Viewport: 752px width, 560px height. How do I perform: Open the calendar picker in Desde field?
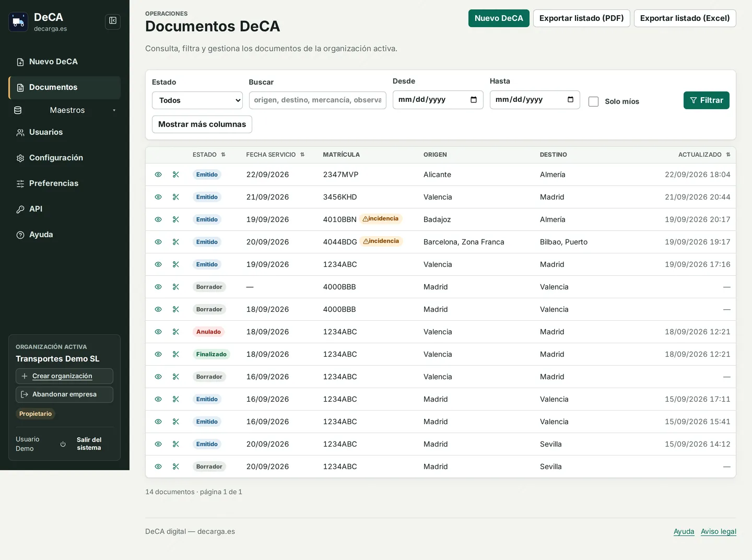[x=474, y=100]
